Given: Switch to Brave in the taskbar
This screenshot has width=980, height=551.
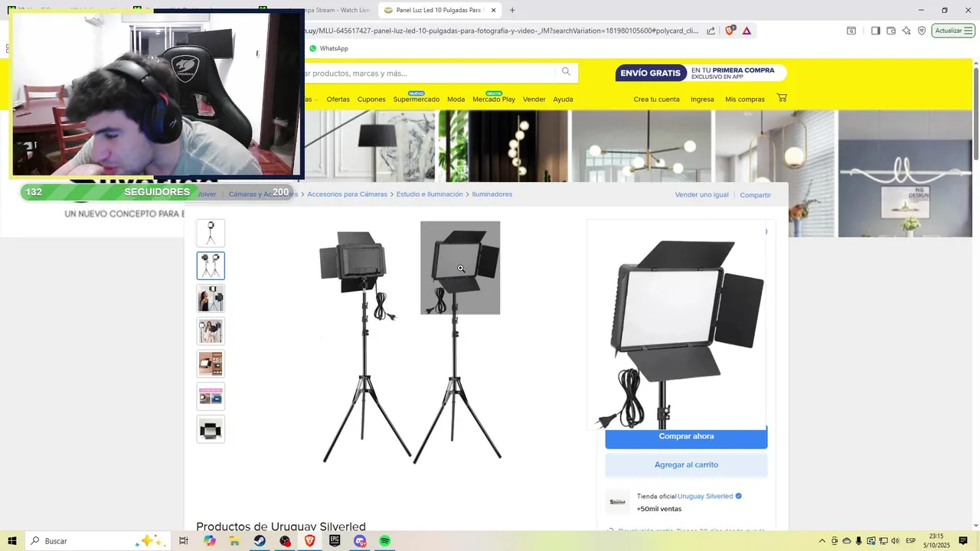Looking at the screenshot, I should point(309,541).
